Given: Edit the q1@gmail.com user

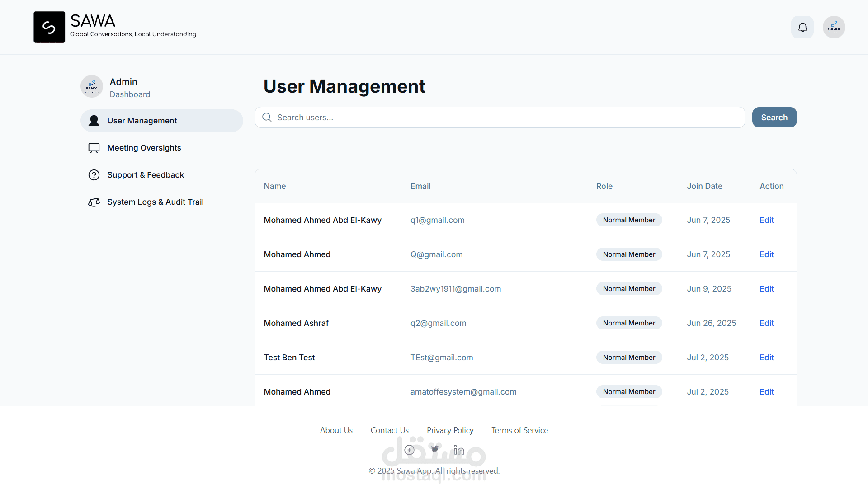Looking at the screenshot, I should [x=766, y=220].
